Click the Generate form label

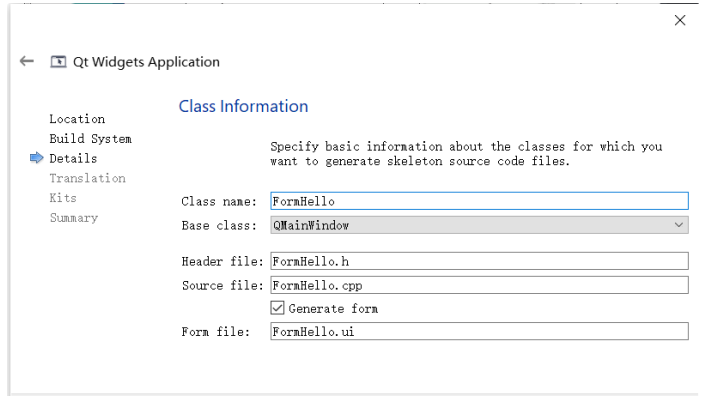pyautogui.click(x=333, y=309)
